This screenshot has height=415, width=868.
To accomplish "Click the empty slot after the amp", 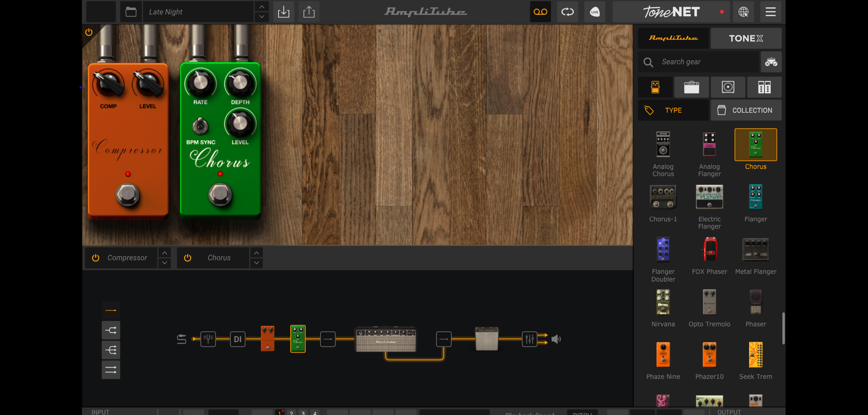I will pyautogui.click(x=444, y=339).
